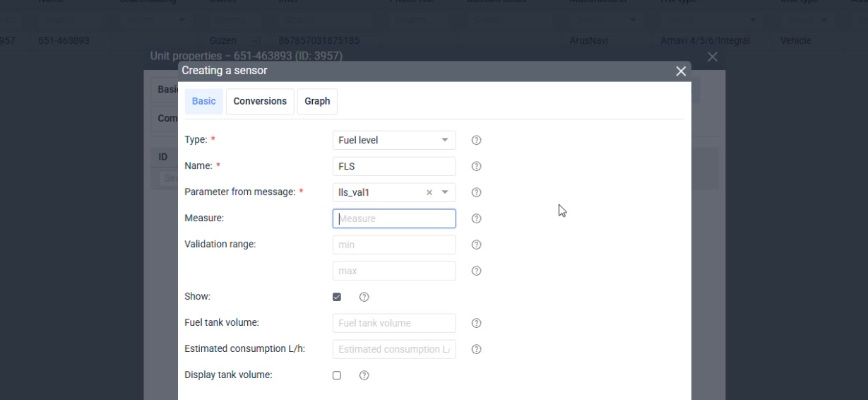Click help icon beside Validation range max
868x400 pixels.
click(476, 271)
